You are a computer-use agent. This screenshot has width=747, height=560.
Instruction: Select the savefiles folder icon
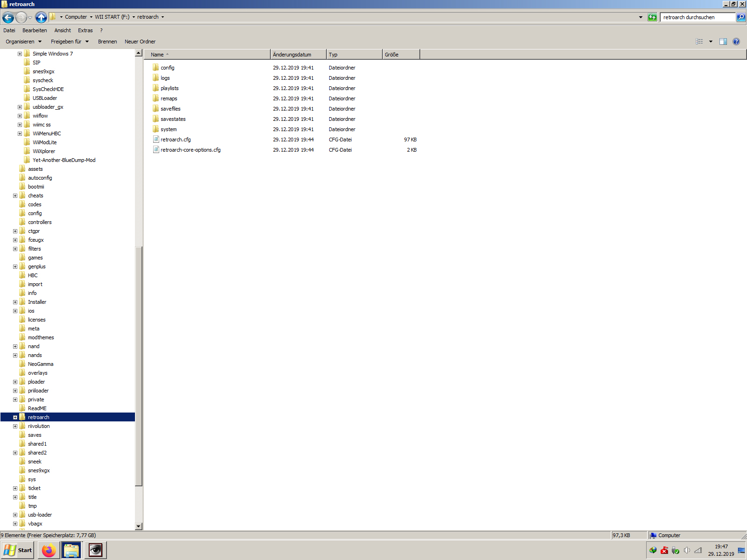155,109
